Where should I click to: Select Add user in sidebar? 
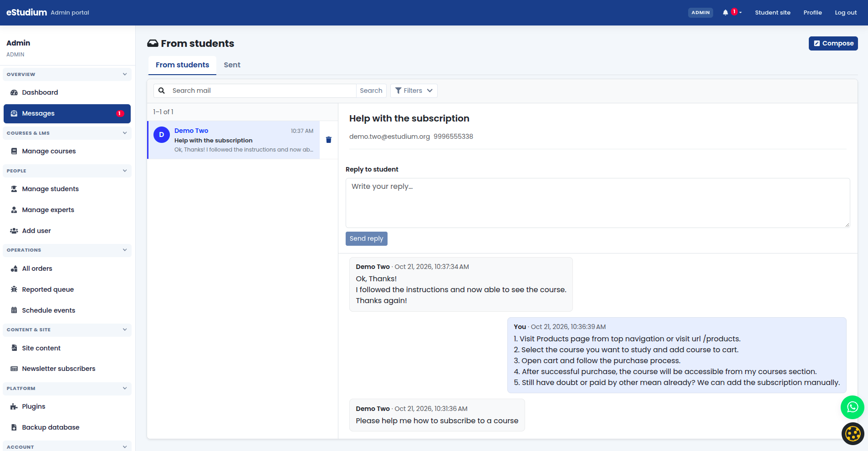tap(67, 231)
